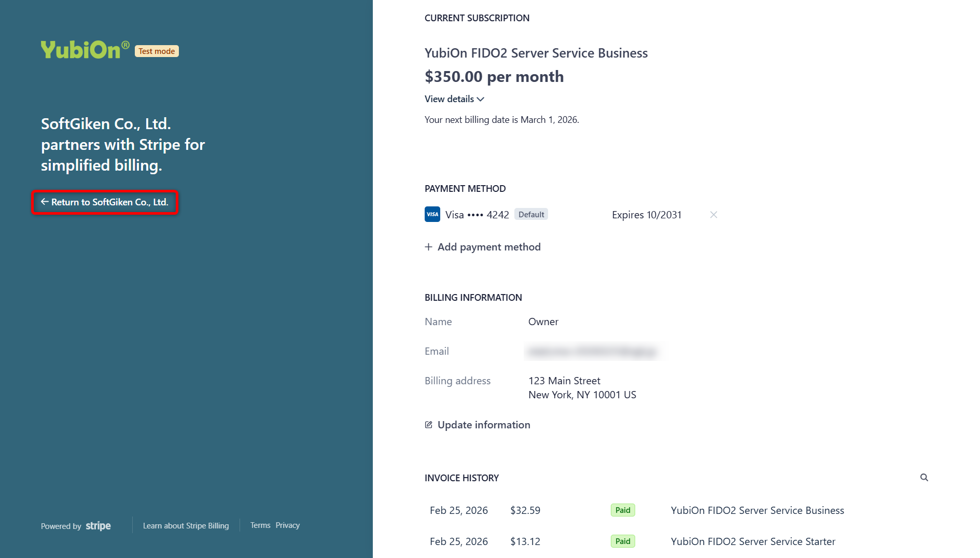
Task: Open the Privacy page
Action: point(287,525)
